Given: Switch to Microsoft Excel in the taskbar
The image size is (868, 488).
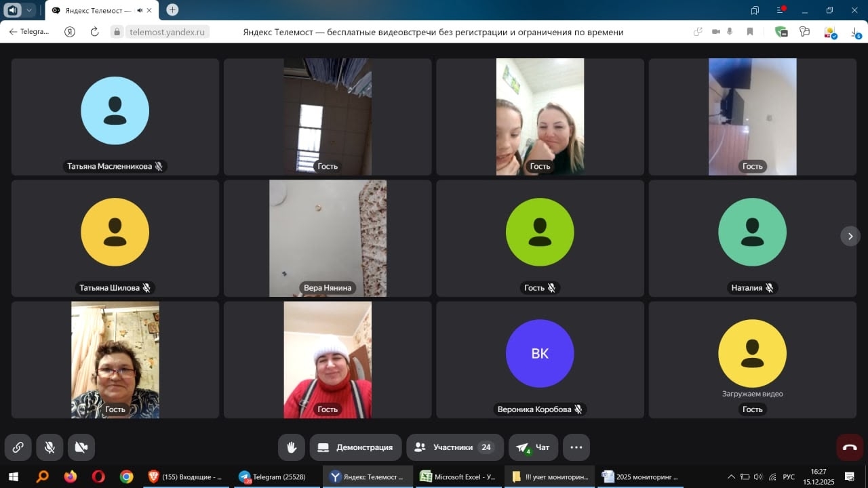Looking at the screenshot, I should 458,476.
